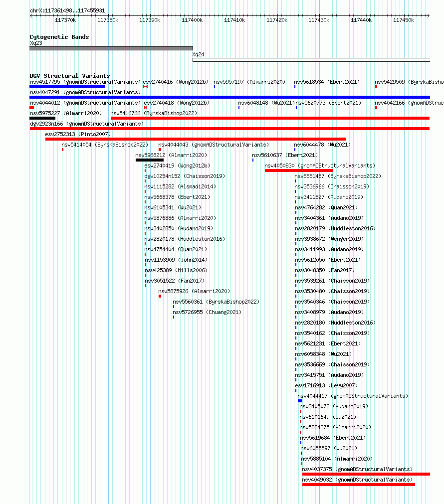The image size is (444, 504).
Task: Click nsv3405072 (Audano2019) label
Action: pyautogui.click(x=334, y=406)
